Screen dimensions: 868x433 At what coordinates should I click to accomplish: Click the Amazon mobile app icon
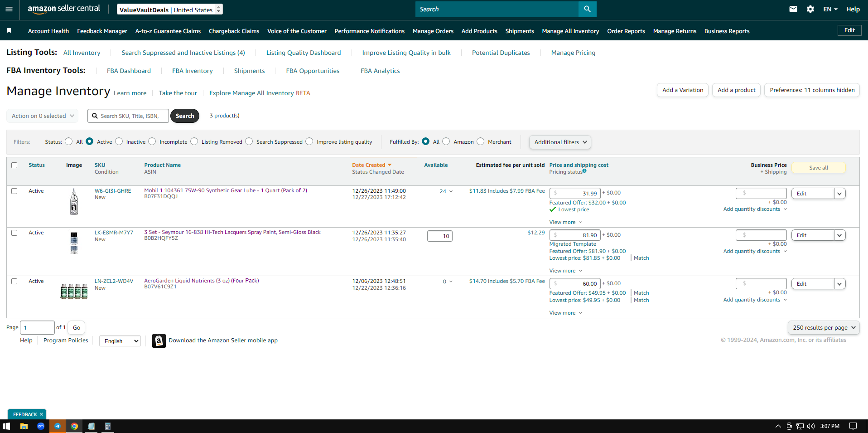click(159, 341)
